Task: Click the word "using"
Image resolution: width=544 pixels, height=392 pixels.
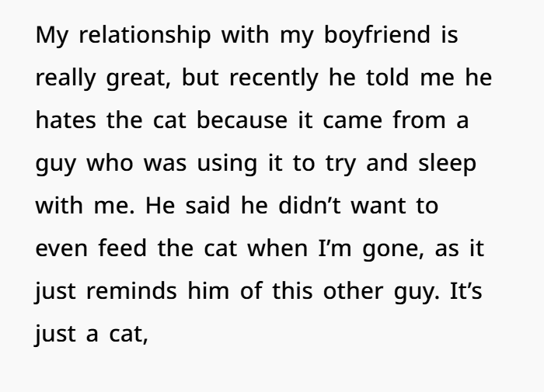Action: coord(227,163)
